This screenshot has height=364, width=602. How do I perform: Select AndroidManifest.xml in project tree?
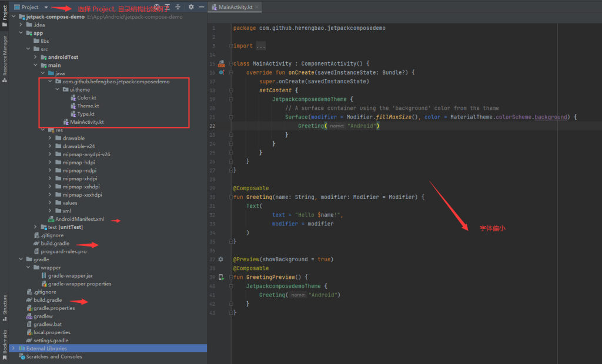click(x=79, y=219)
